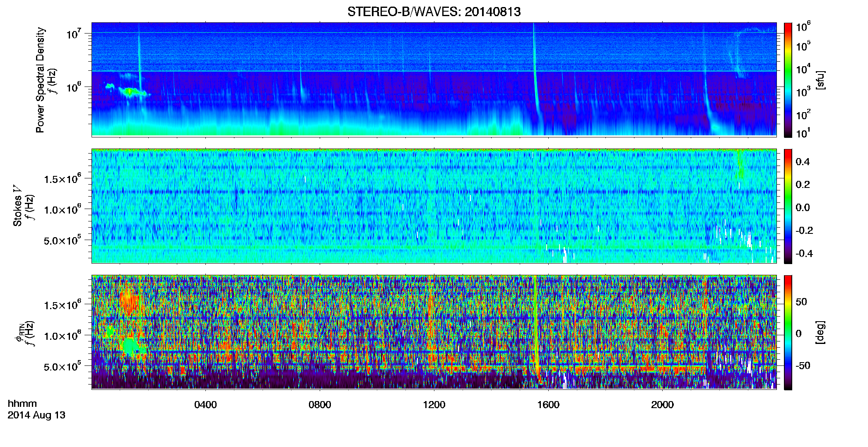Click the Stokes V colorbar
The width and height of the screenshot is (868, 447).
(788, 206)
